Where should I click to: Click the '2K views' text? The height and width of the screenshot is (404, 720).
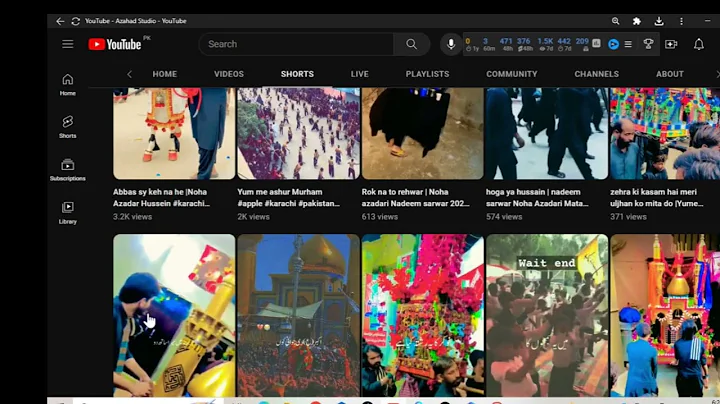click(x=253, y=217)
